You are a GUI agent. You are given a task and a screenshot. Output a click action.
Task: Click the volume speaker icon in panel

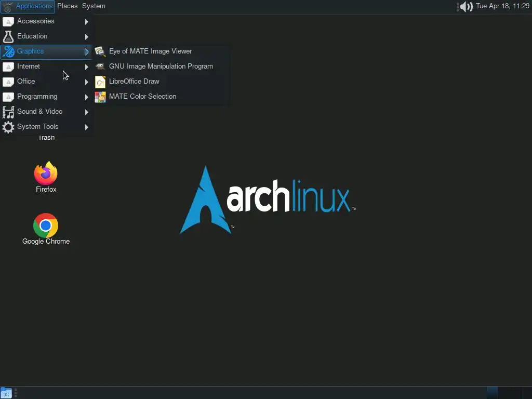(467, 6)
